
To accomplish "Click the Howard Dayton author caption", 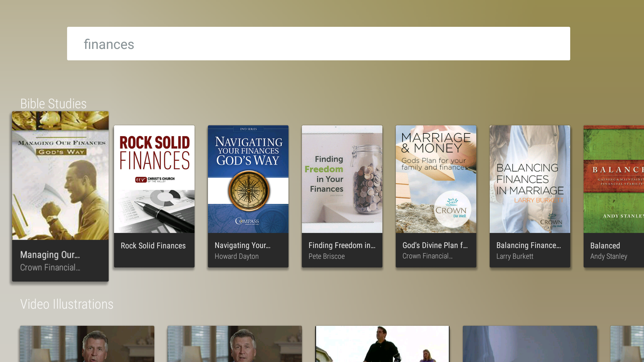I will [237, 256].
